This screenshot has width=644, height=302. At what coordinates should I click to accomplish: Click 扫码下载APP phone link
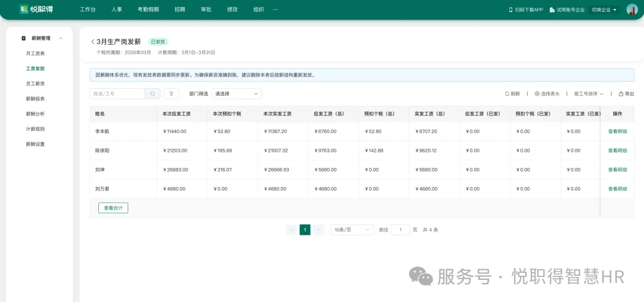[x=526, y=10]
